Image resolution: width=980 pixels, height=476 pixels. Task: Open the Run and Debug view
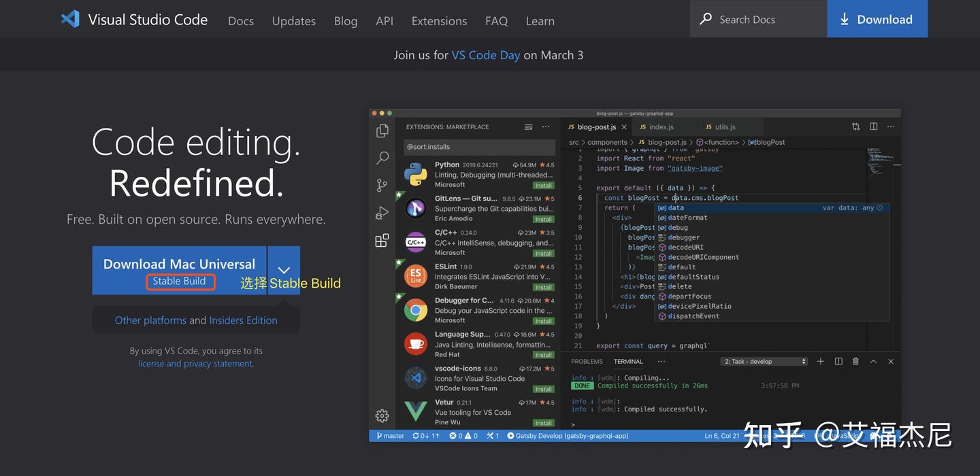pos(382,212)
